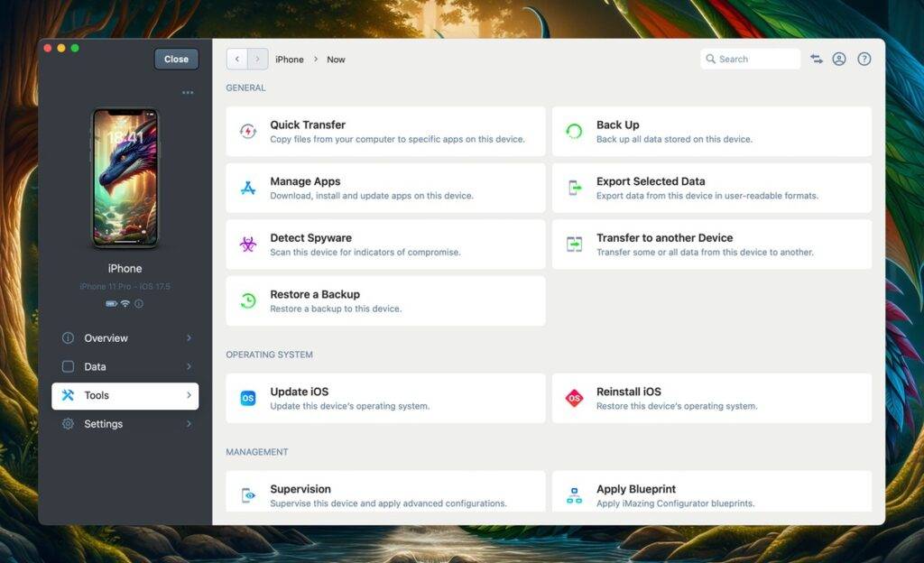Click the device battery status icon
The height and width of the screenshot is (563, 924).
[x=111, y=304]
